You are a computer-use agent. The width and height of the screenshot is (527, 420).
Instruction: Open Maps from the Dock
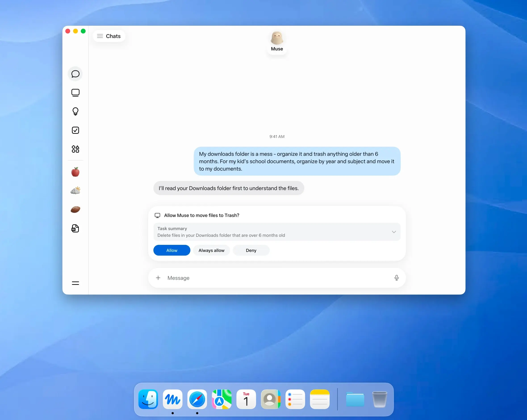(x=222, y=399)
